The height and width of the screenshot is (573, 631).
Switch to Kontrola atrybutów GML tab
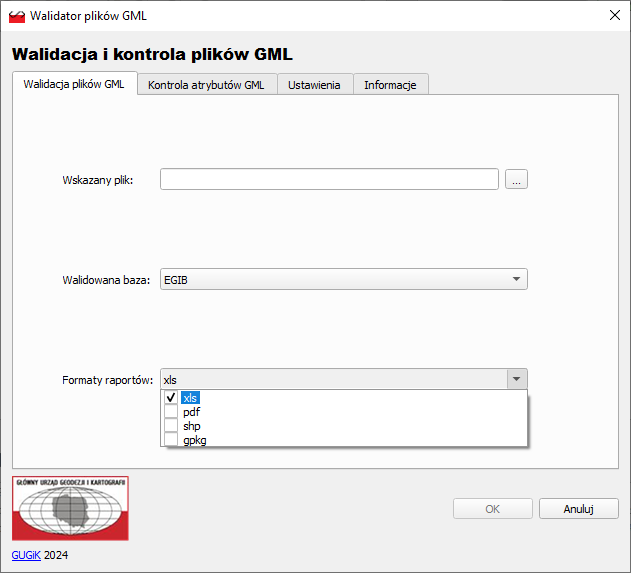click(x=206, y=85)
